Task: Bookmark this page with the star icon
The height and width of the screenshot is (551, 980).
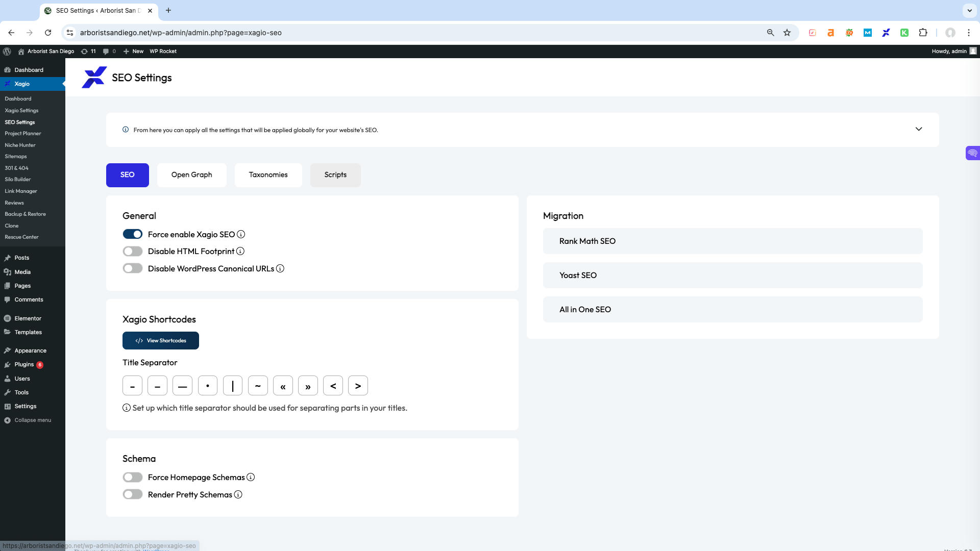Action: [x=787, y=33]
